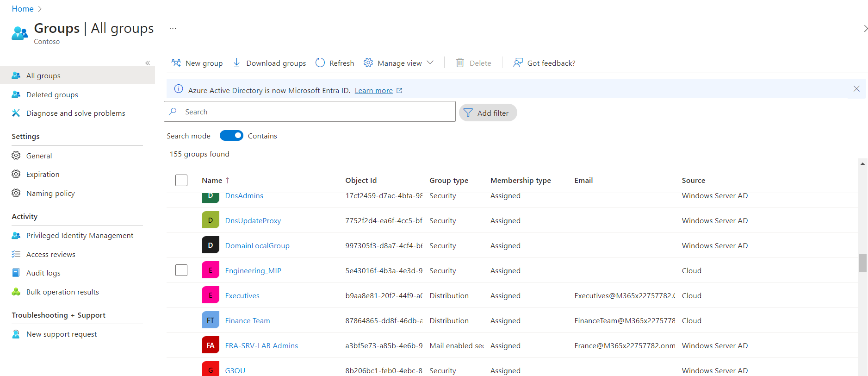The height and width of the screenshot is (376, 868).
Task: Click the Download groups arrow icon
Action: [236, 63]
